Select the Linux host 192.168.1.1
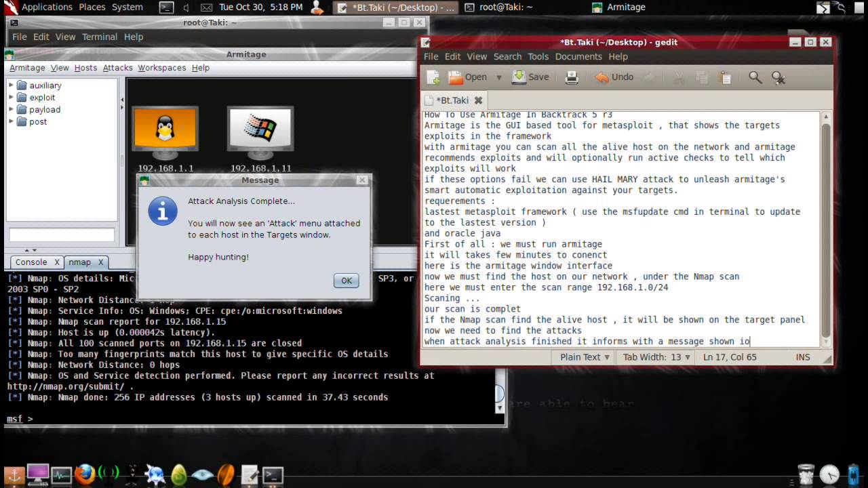868x488 pixels. click(x=165, y=139)
